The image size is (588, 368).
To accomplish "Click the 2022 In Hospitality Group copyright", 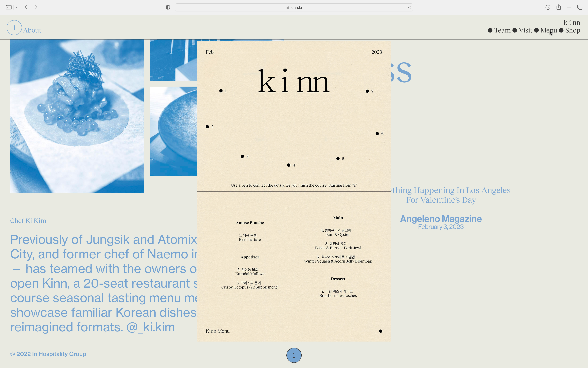I will click(48, 354).
